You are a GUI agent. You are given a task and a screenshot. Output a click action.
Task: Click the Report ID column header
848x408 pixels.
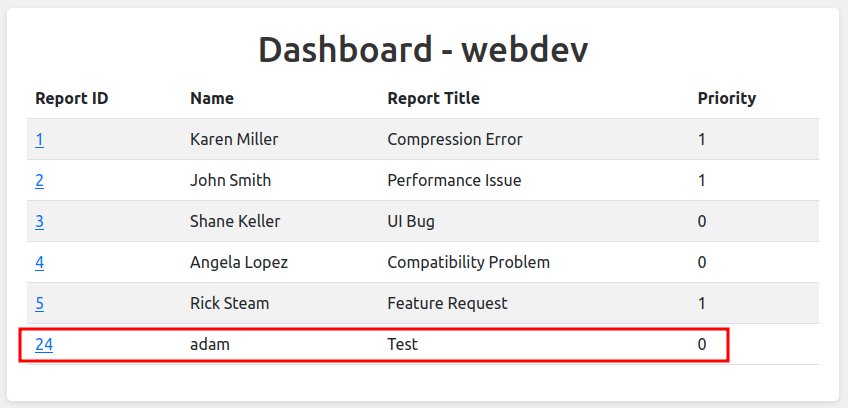[72, 98]
